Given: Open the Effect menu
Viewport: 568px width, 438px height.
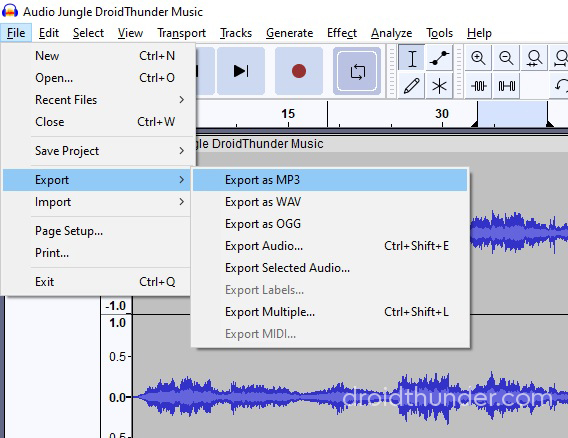Looking at the screenshot, I should [x=342, y=33].
